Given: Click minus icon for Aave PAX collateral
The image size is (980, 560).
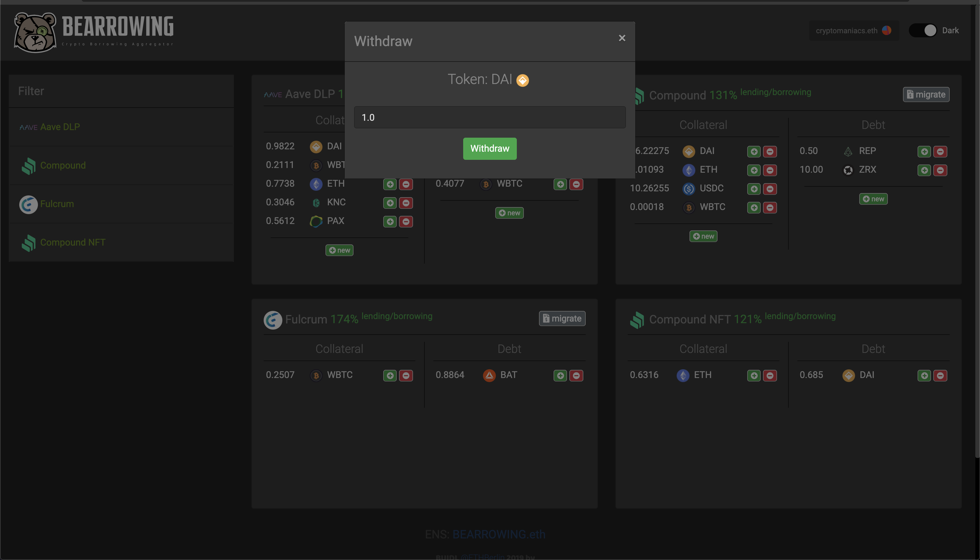Looking at the screenshot, I should tap(406, 222).
